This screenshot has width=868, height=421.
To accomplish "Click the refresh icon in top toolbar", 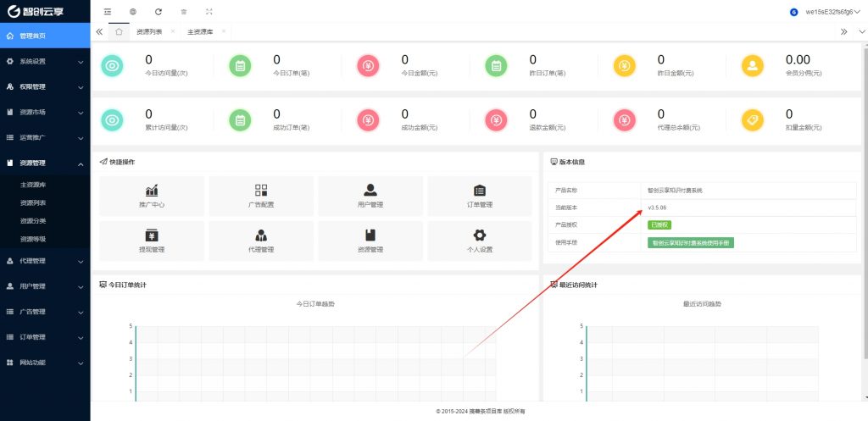I will click(159, 12).
